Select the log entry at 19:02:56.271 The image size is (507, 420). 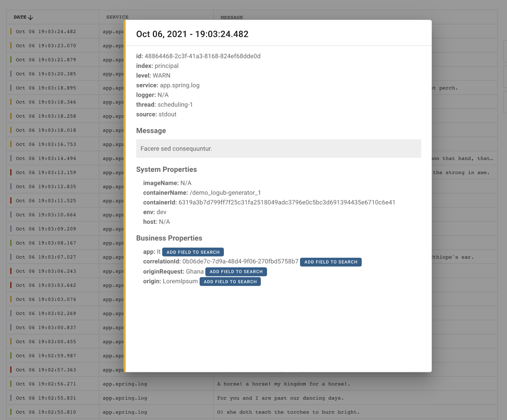coord(46,384)
